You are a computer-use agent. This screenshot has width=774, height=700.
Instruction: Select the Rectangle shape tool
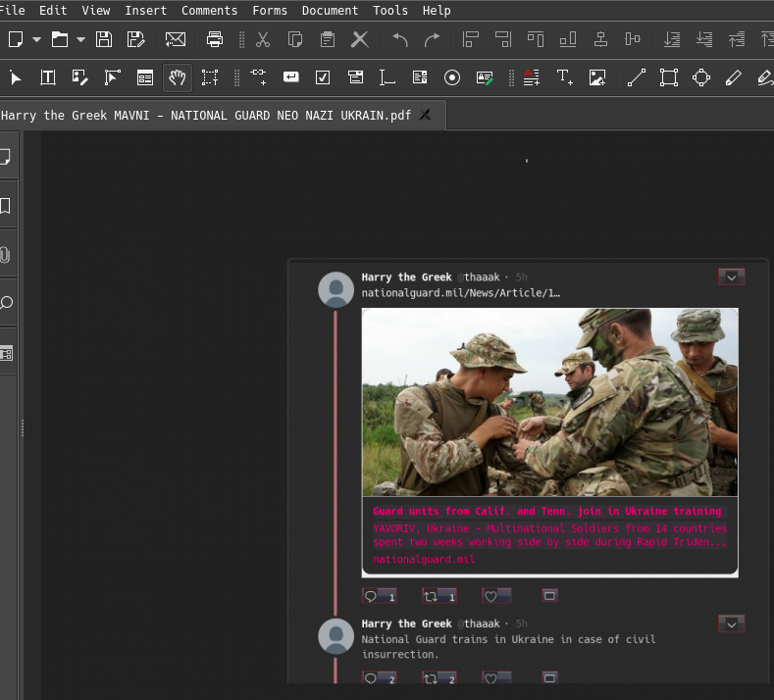click(x=669, y=77)
